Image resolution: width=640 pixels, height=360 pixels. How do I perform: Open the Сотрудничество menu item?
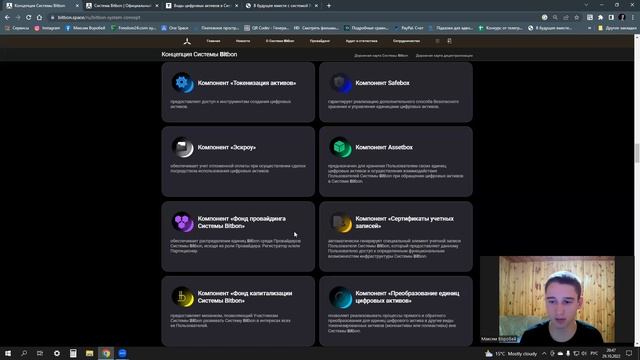click(407, 41)
